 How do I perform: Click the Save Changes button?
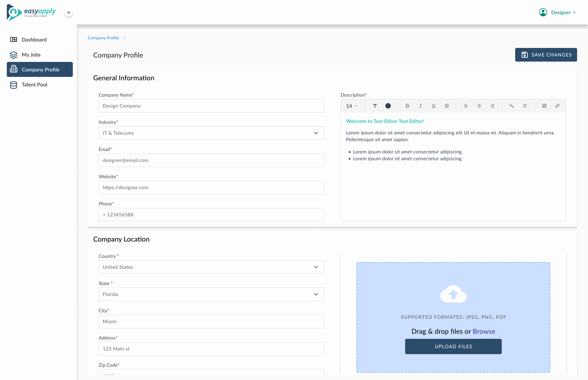click(x=546, y=55)
